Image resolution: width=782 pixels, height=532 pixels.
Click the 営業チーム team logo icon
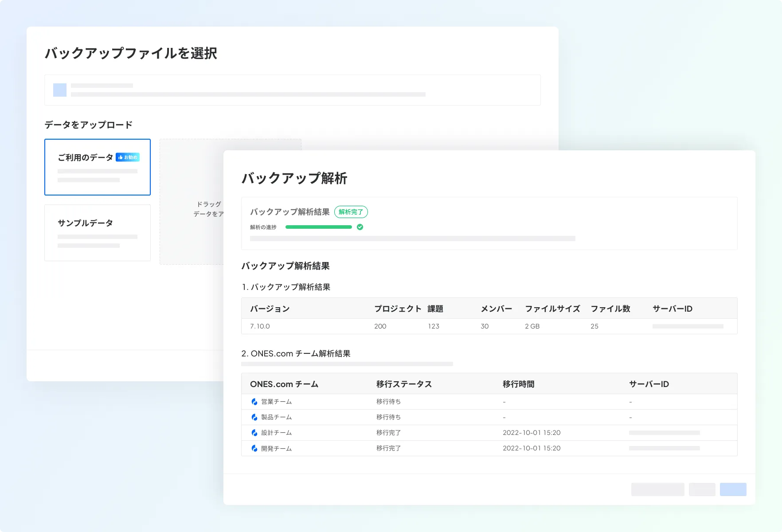coord(254,402)
